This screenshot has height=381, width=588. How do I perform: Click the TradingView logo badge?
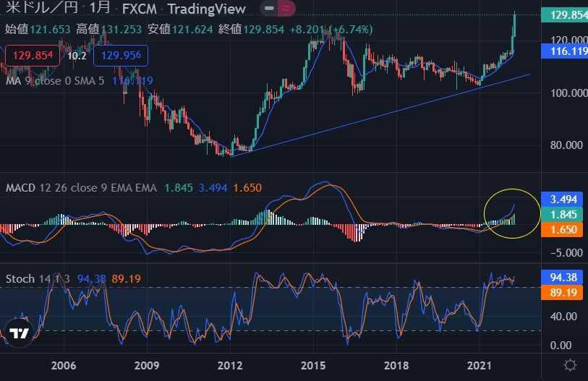click(x=19, y=333)
